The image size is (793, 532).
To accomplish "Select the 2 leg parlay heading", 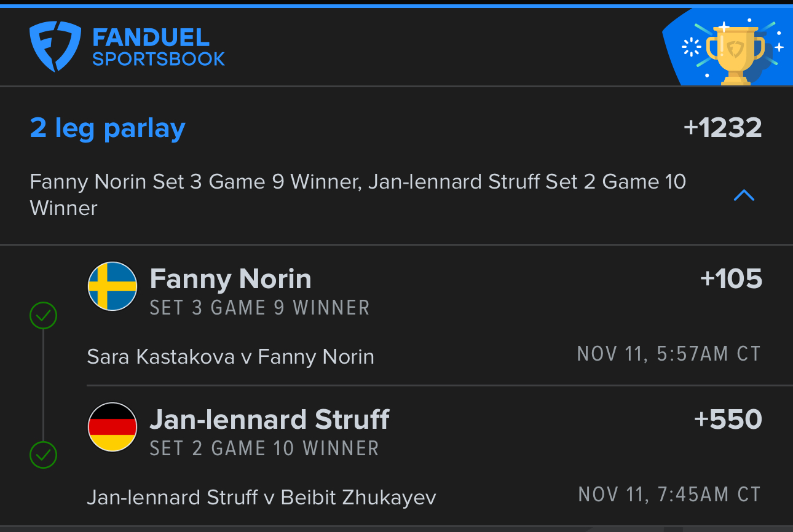I will 108,128.
